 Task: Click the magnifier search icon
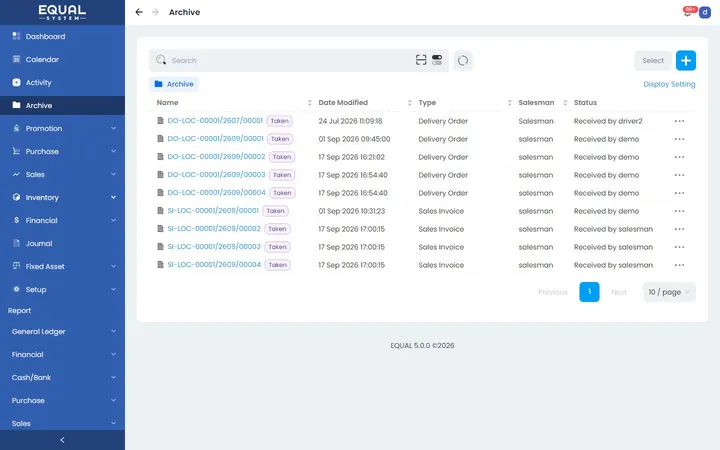(161, 60)
